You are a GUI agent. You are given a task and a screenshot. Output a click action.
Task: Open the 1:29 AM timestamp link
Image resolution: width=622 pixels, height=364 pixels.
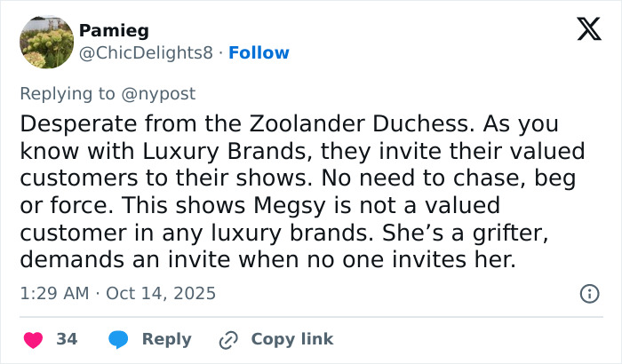pyautogui.click(x=54, y=293)
